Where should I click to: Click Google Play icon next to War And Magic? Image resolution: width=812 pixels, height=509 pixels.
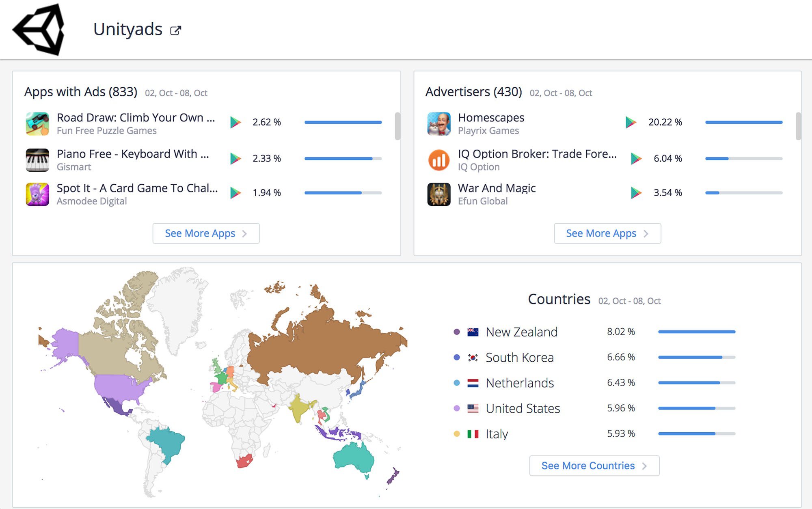636,193
